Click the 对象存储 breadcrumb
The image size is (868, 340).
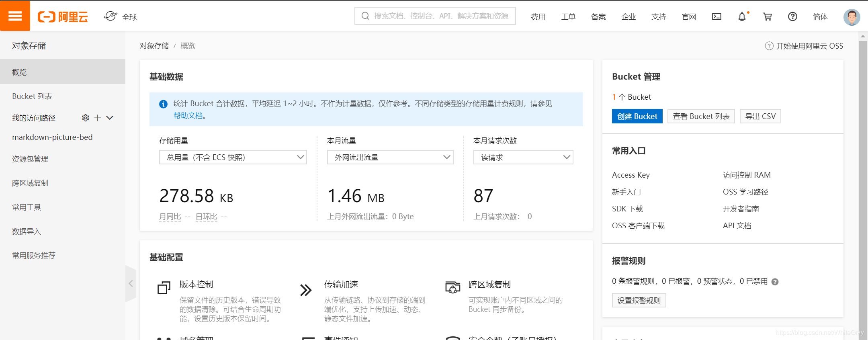154,46
